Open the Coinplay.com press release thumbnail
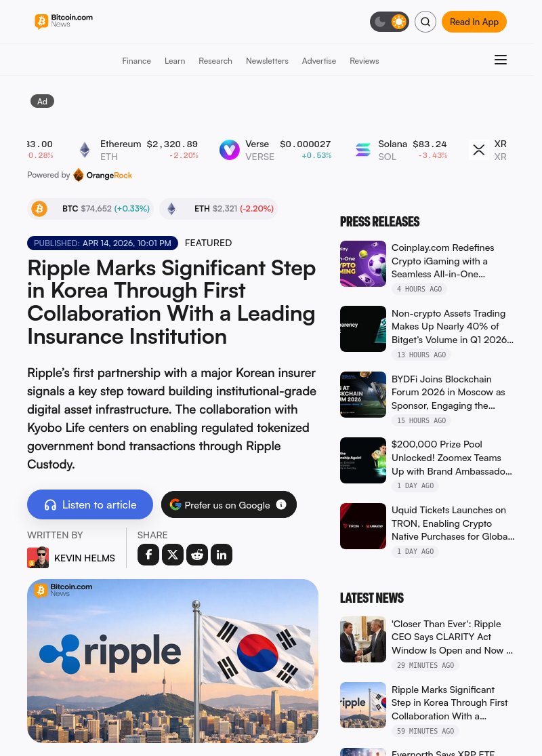The width and height of the screenshot is (542, 756). [x=362, y=264]
